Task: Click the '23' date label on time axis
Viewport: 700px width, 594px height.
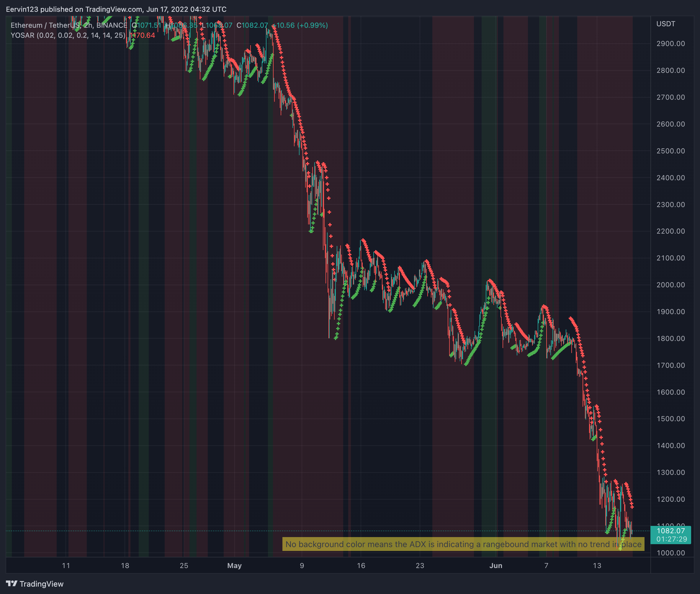Action: point(420,565)
